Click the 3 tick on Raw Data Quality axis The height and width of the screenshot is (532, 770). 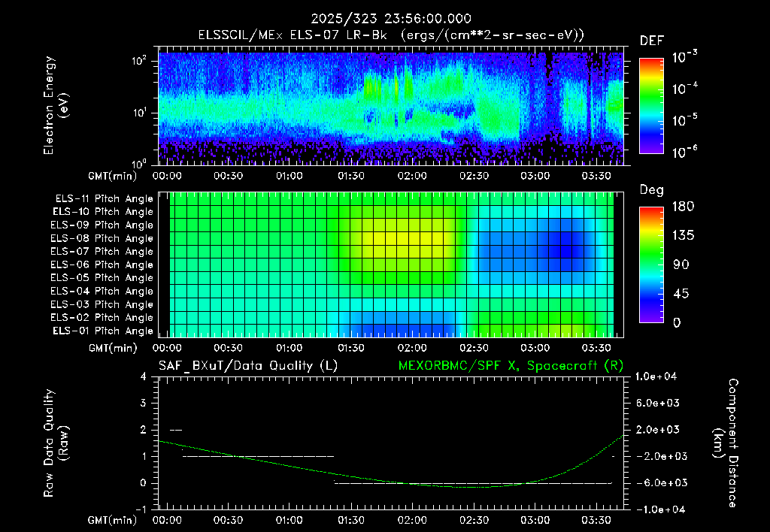tap(144, 404)
